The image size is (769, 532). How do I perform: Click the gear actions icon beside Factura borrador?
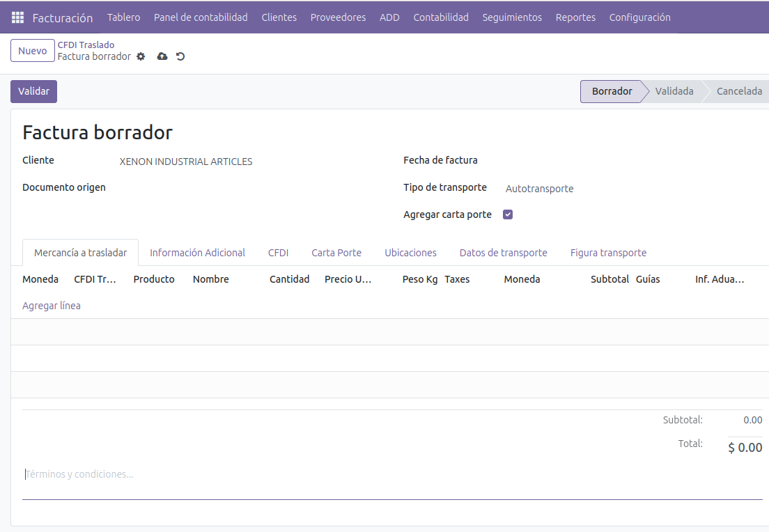[141, 56]
